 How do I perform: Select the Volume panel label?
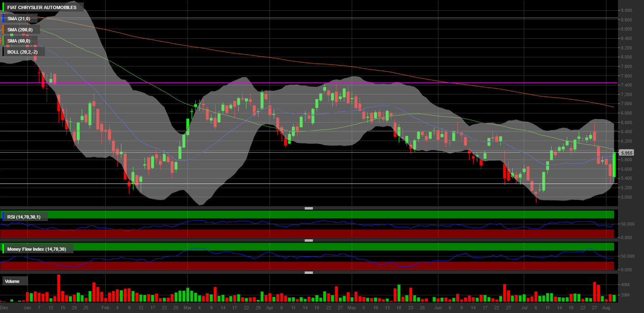pos(15,281)
